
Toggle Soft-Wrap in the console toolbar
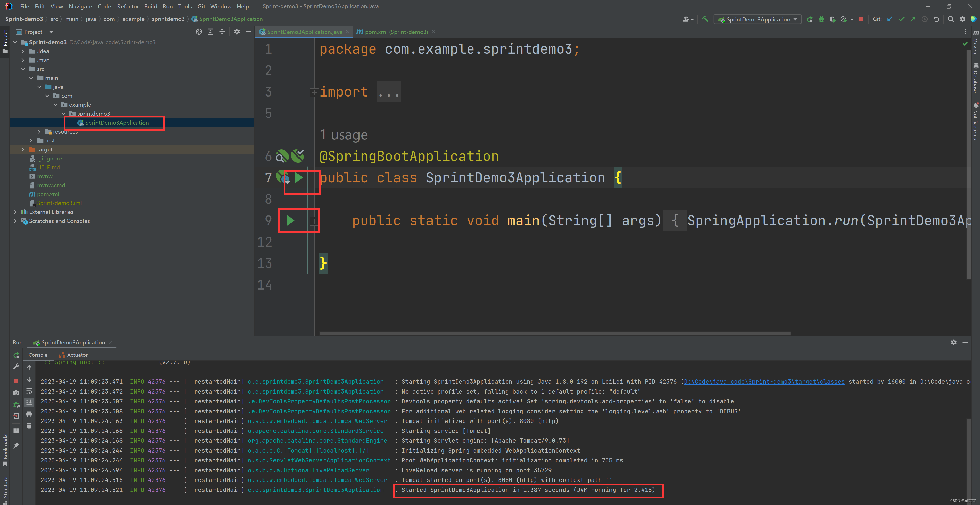29,391
